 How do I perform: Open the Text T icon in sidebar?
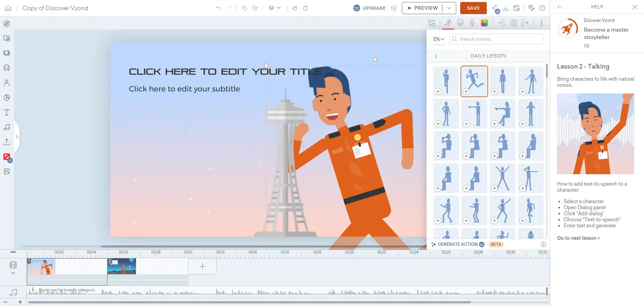[7, 112]
